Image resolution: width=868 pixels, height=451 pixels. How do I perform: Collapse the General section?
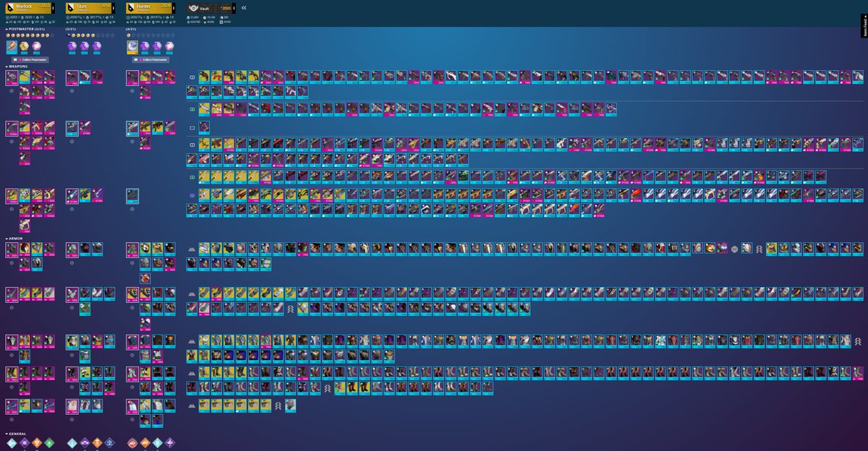pos(17,434)
